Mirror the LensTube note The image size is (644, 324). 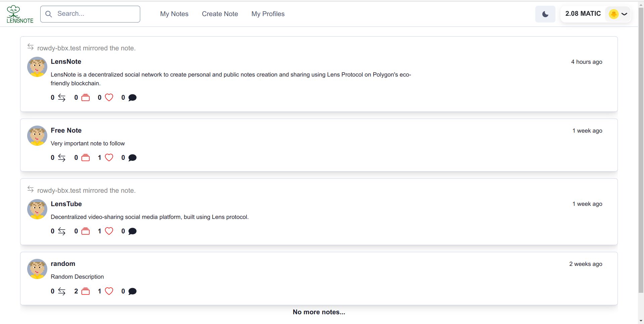(x=62, y=231)
